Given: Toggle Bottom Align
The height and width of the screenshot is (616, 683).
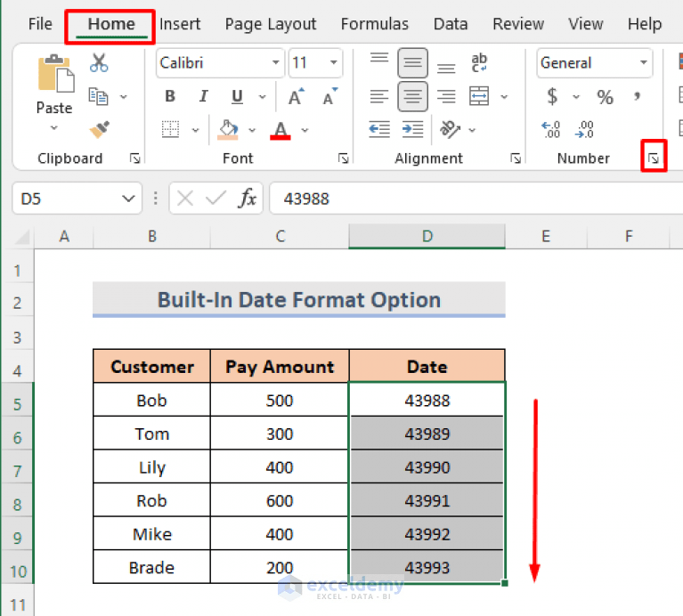Looking at the screenshot, I should [446, 68].
